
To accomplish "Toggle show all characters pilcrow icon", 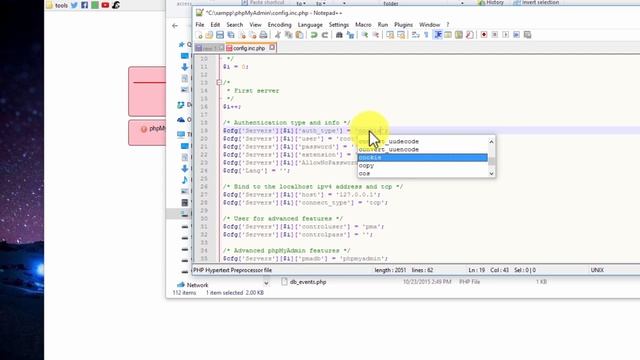I will coord(426,35).
